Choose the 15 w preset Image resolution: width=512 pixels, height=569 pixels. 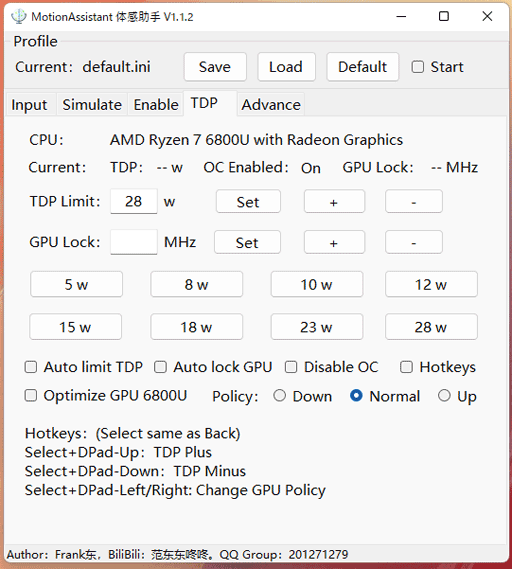[75, 327]
